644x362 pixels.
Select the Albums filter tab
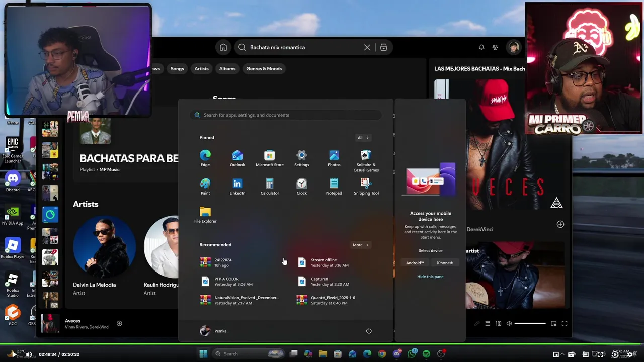coord(227,69)
